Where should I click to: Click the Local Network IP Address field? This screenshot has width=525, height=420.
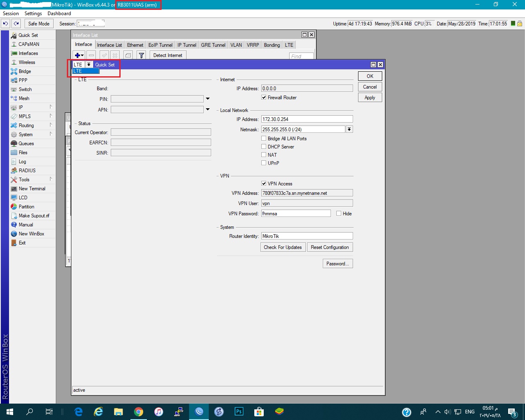pyautogui.click(x=307, y=119)
